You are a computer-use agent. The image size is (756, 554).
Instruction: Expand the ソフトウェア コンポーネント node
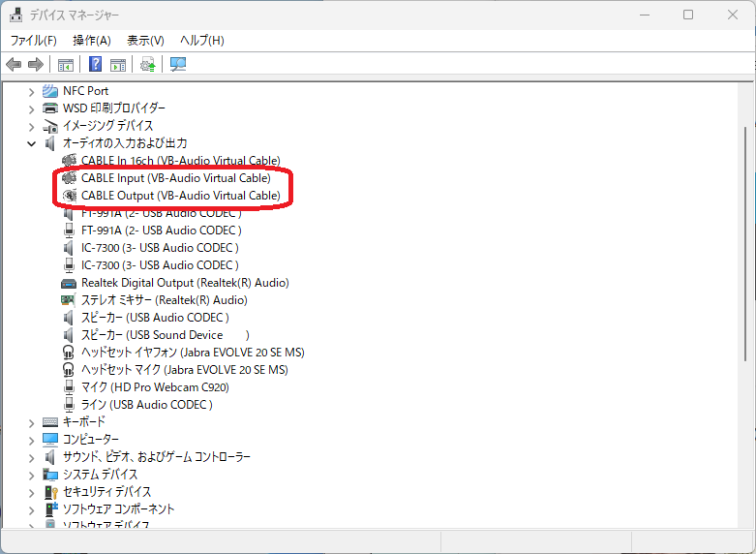31,510
